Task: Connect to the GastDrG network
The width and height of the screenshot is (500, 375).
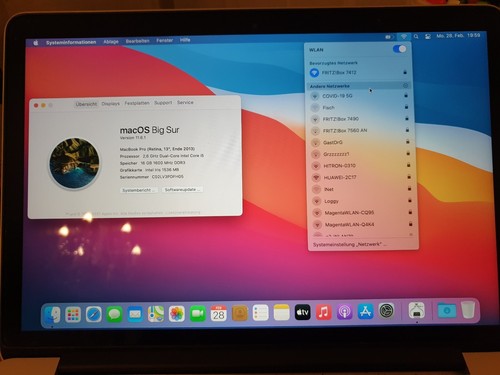Action: click(x=361, y=142)
